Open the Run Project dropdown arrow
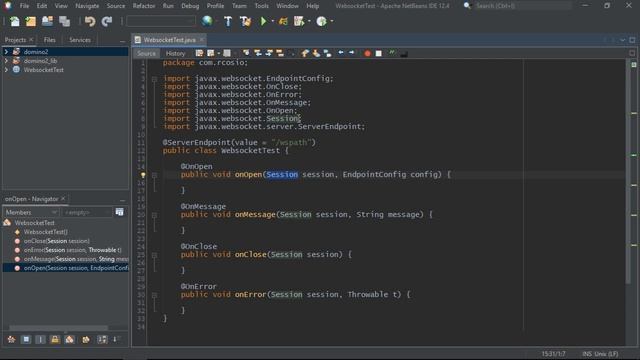The height and width of the screenshot is (360, 640). click(x=272, y=21)
